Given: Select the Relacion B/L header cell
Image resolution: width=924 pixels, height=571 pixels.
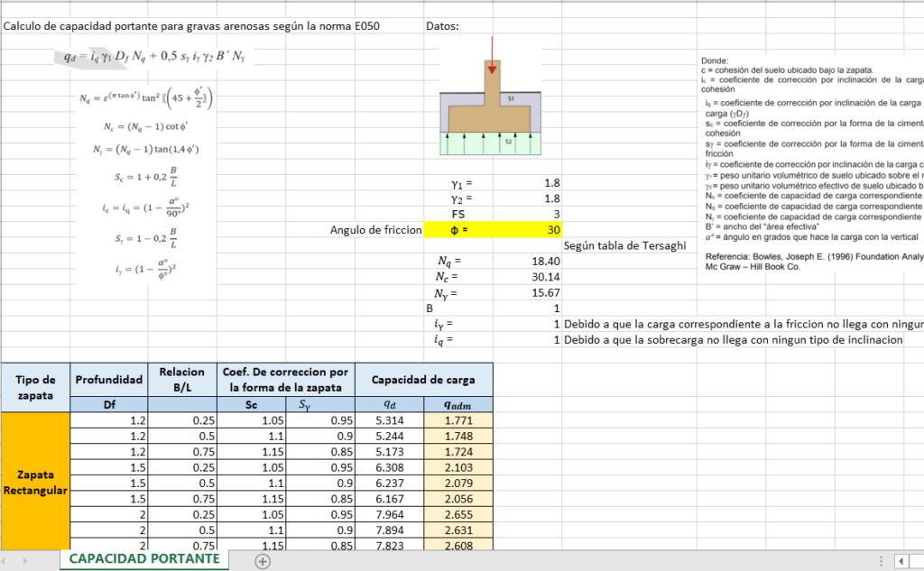Looking at the screenshot, I should [x=184, y=380].
